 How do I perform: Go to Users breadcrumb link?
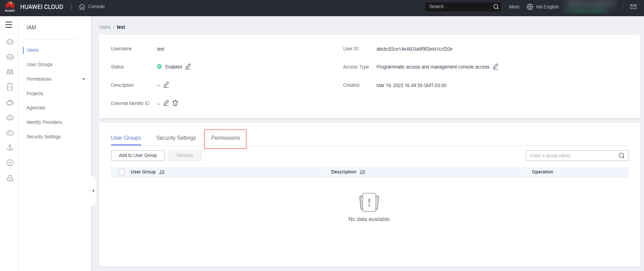[105, 27]
